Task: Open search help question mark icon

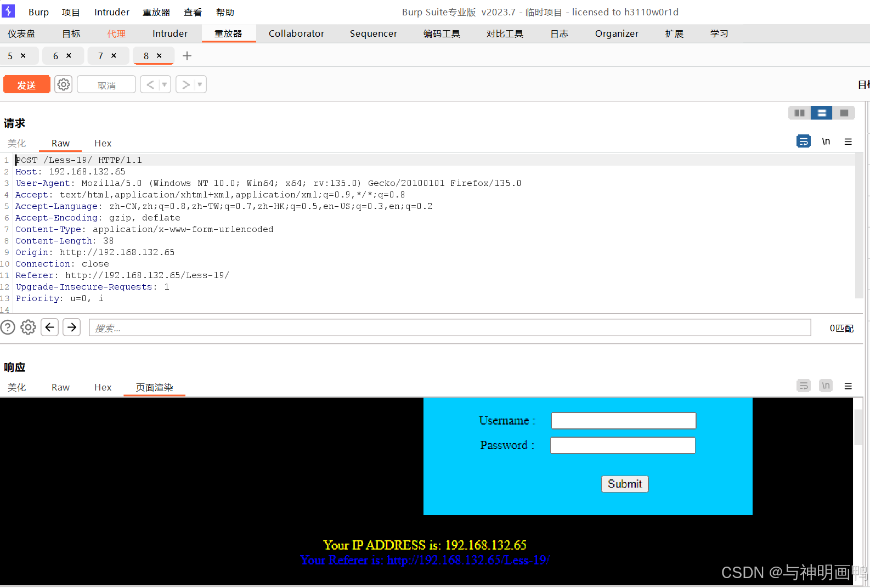Action: point(8,327)
